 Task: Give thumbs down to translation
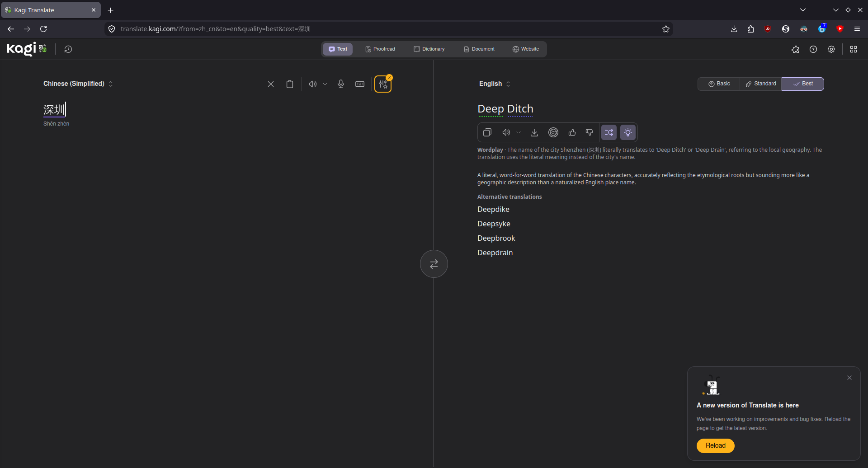(x=590, y=132)
